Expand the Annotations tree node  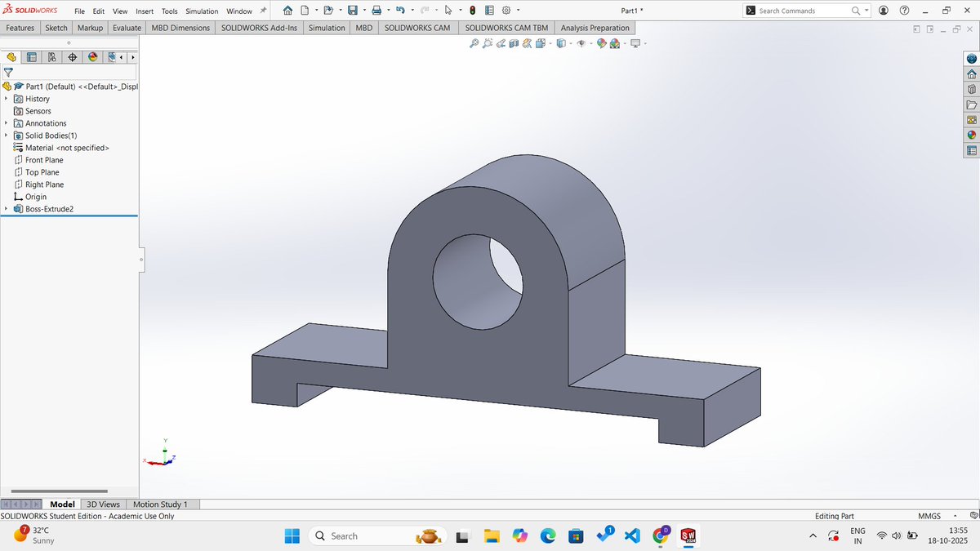7,123
